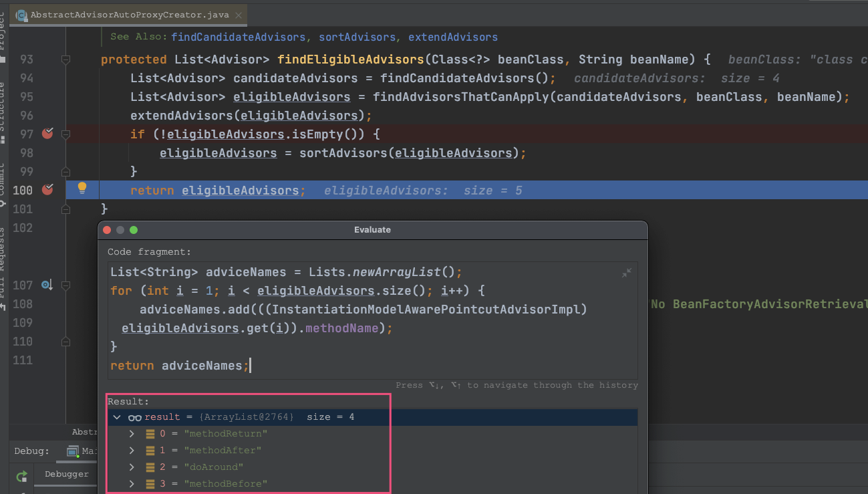Toggle the fold marker at line 107
This screenshot has width=868, height=494.
[x=66, y=285]
